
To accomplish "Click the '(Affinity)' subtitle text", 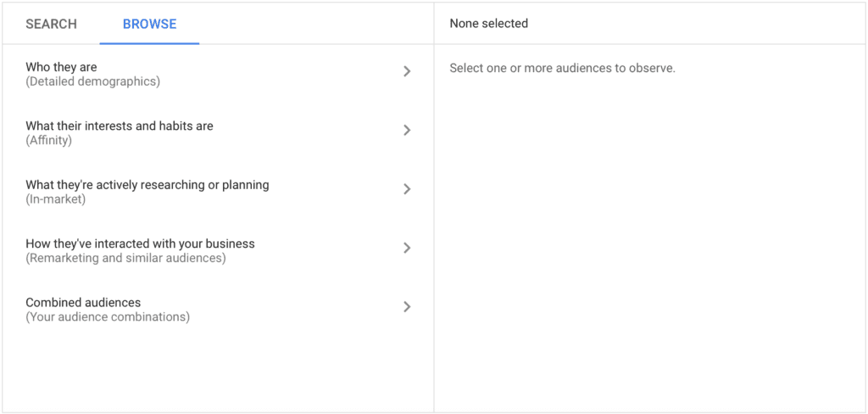I will click(48, 140).
